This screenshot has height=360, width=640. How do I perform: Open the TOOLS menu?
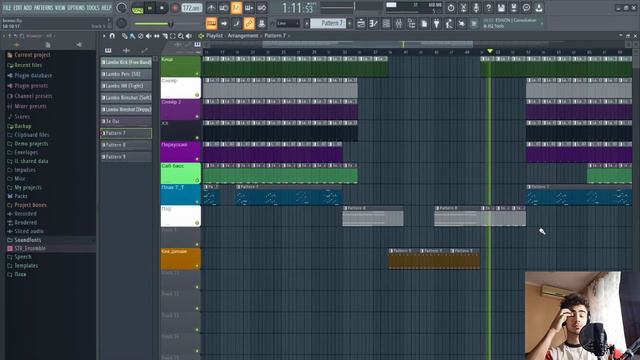(93, 8)
